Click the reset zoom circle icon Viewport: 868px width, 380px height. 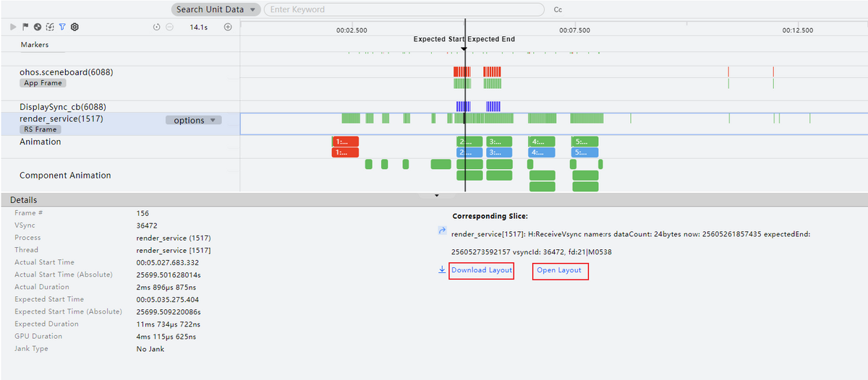pos(157,27)
